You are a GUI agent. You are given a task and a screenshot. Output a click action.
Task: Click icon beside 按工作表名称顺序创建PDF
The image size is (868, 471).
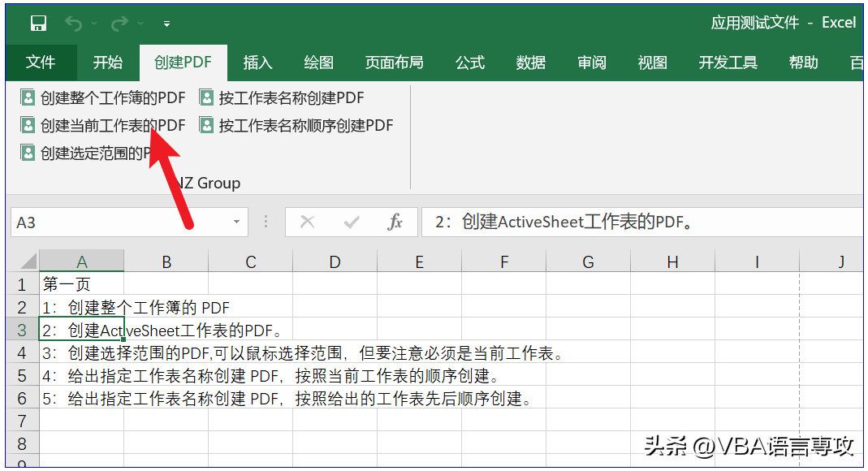pyautogui.click(x=206, y=125)
